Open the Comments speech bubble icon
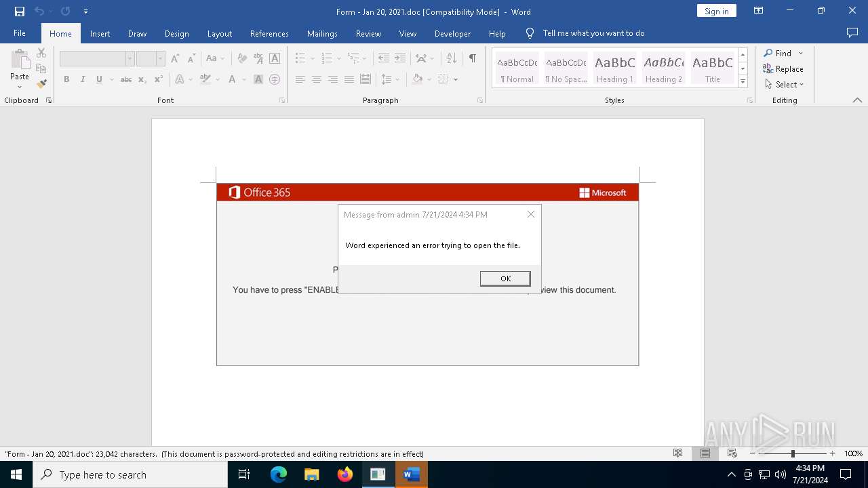Screen dimensions: 868x488 852,33
